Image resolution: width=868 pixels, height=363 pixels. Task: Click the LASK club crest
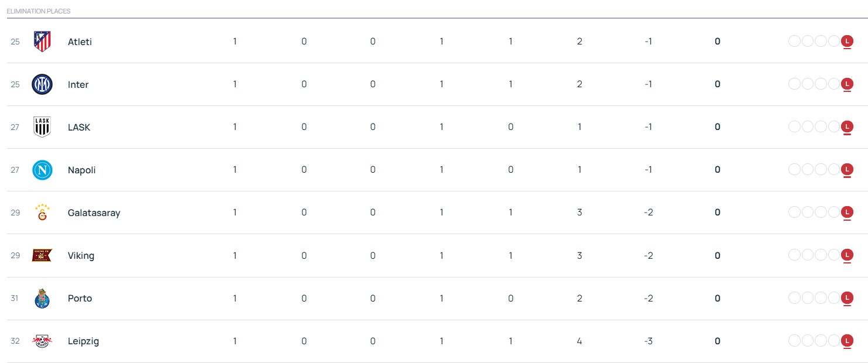click(42, 127)
